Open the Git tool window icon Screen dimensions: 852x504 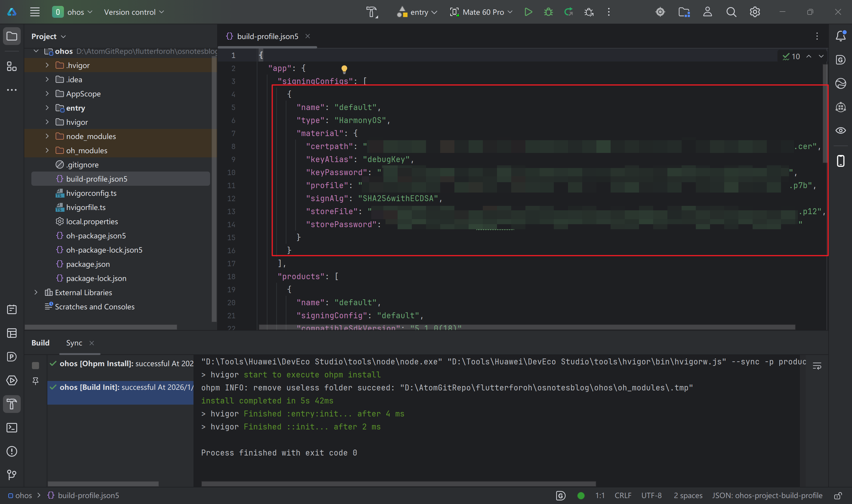click(12, 475)
